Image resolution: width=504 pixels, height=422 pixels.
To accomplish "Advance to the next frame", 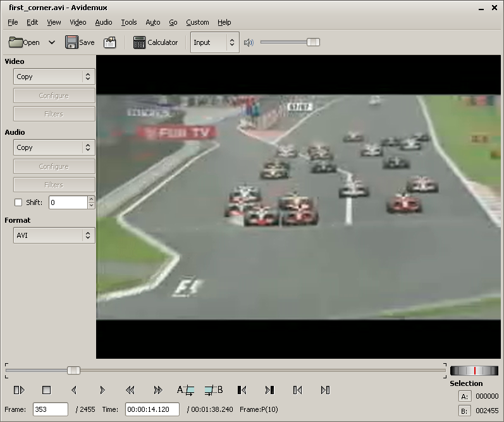I will point(102,390).
